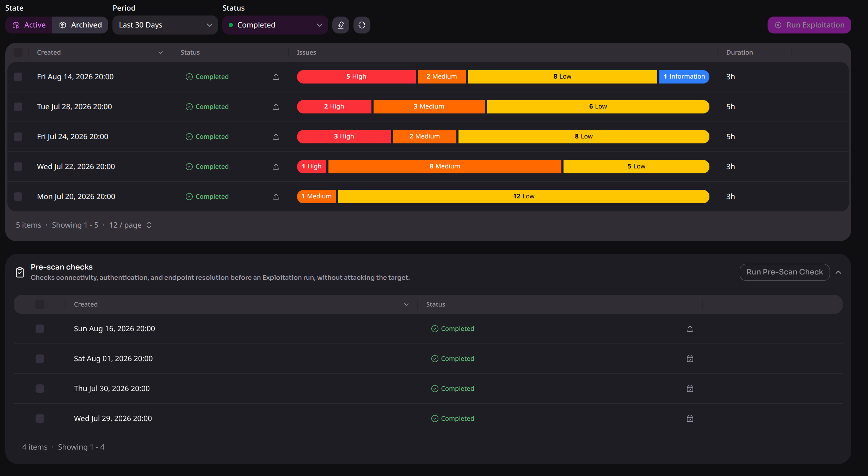The width and height of the screenshot is (868, 476).
Task: Click the Run Exploitation button
Action: (x=809, y=25)
